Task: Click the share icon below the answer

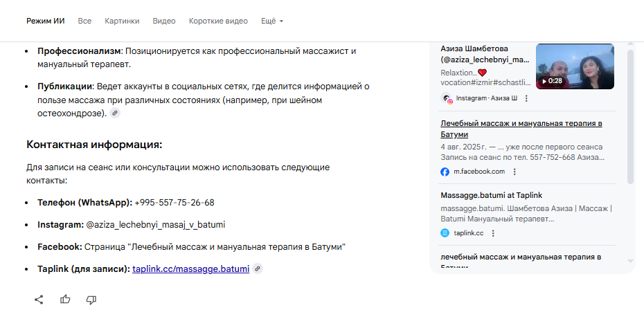Action: click(x=39, y=300)
